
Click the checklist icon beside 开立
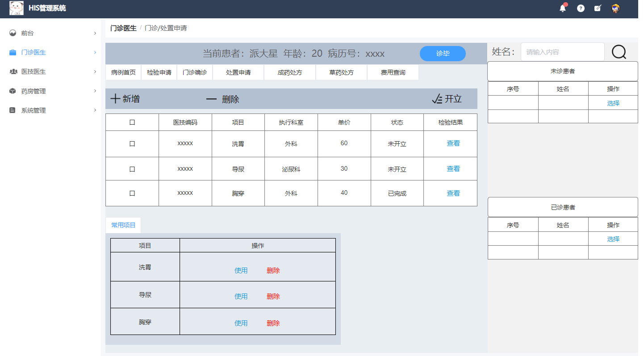tap(437, 99)
